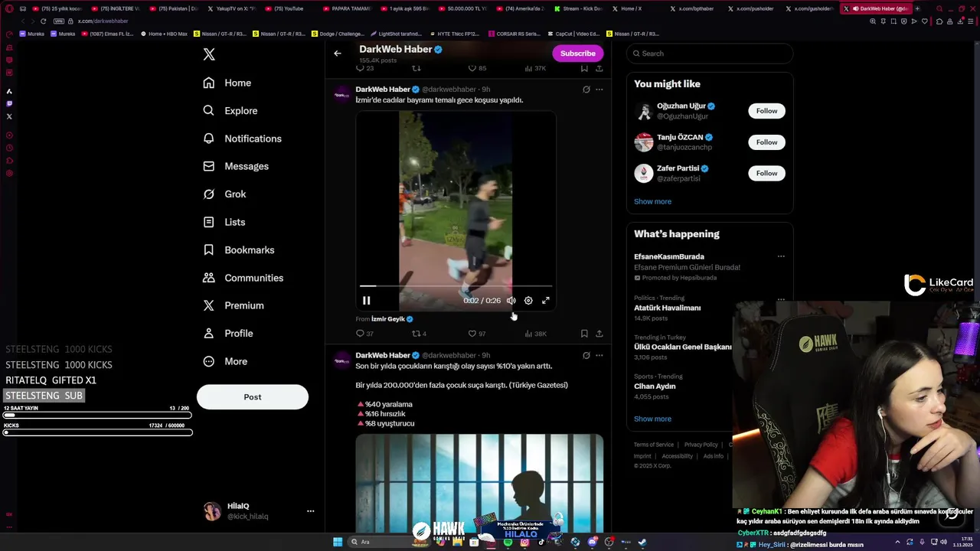
Task: Open the Home page from the sidebar
Action: click(227, 83)
